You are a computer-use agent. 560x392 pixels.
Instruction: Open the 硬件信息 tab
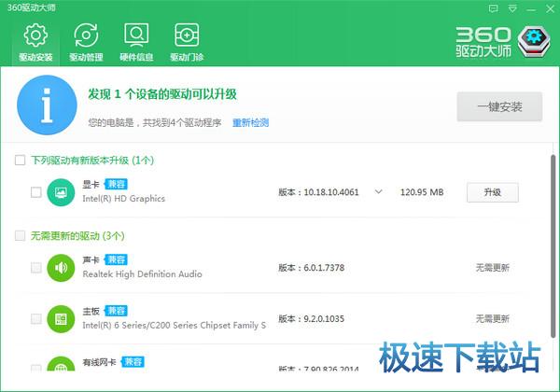(136, 43)
